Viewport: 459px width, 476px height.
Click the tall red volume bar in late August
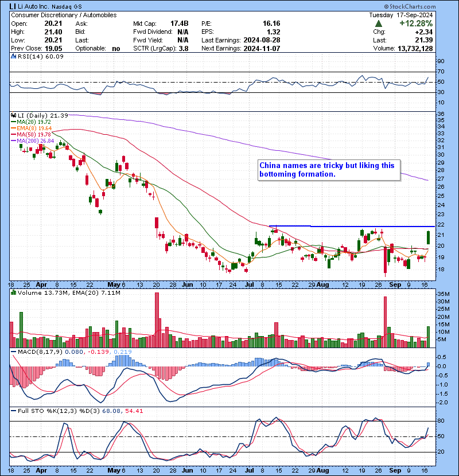pos(385,322)
